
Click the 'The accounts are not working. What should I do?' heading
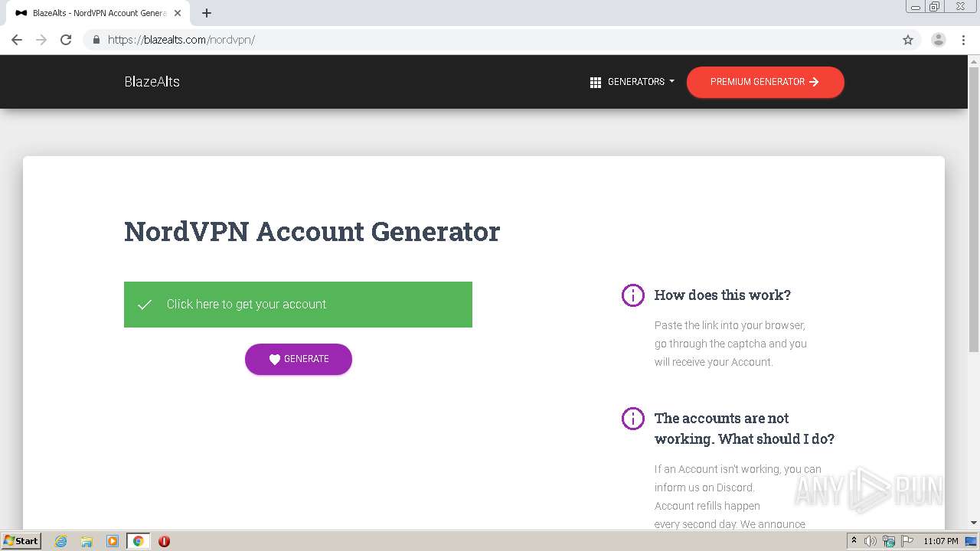pos(744,429)
